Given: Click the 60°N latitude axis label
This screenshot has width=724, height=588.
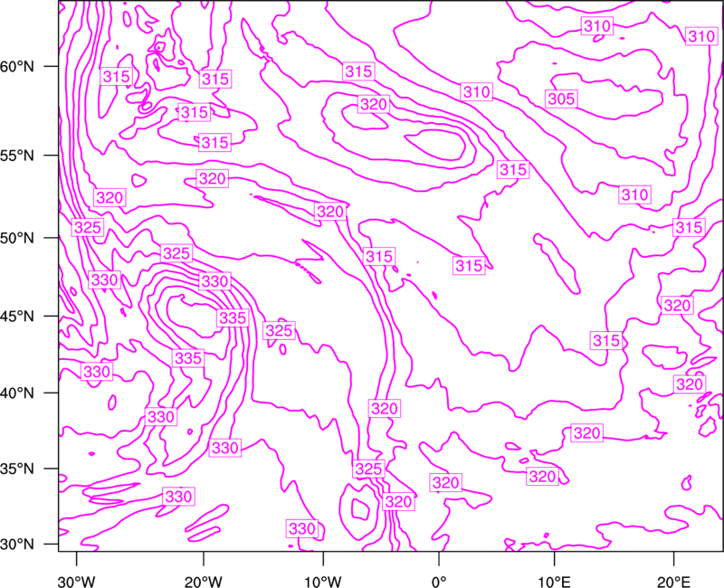Looking at the screenshot, I should (17, 66).
